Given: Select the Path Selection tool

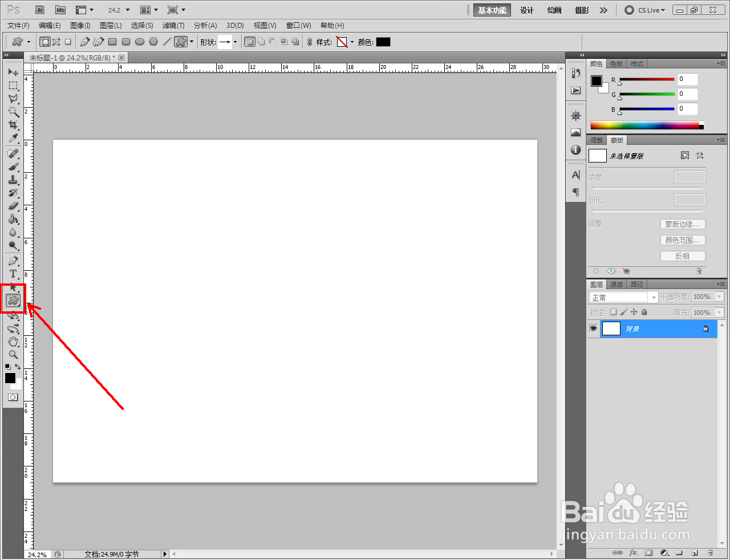Looking at the screenshot, I should (13, 287).
